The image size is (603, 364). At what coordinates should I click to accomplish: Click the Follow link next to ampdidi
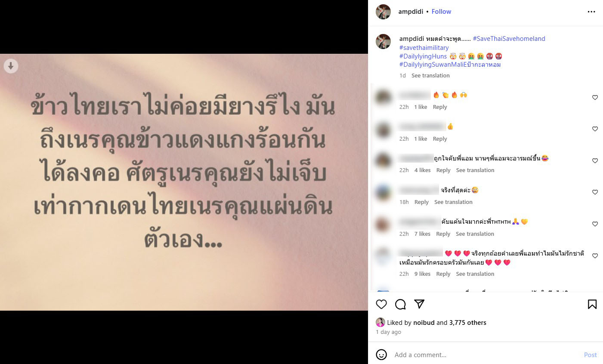[441, 12]
